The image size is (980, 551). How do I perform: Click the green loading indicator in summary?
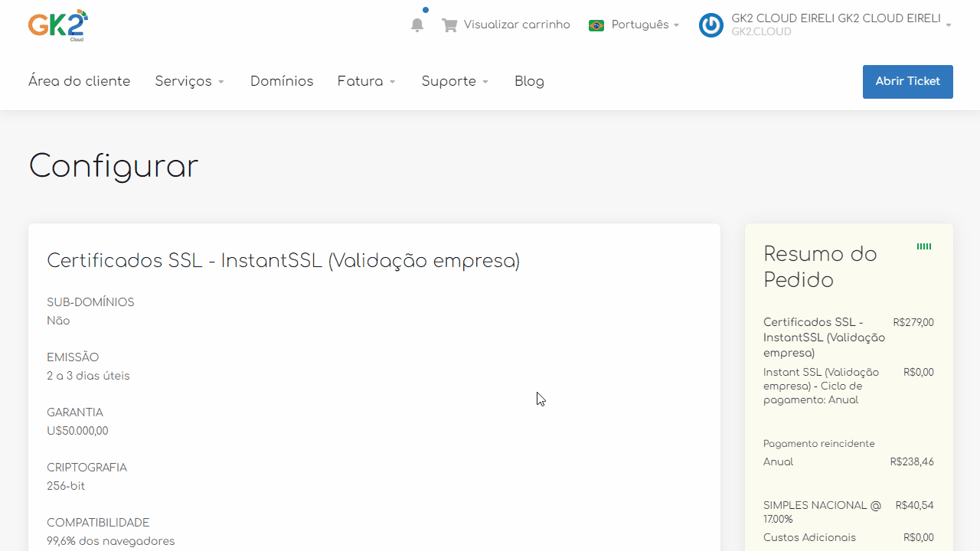pos(924,246)
